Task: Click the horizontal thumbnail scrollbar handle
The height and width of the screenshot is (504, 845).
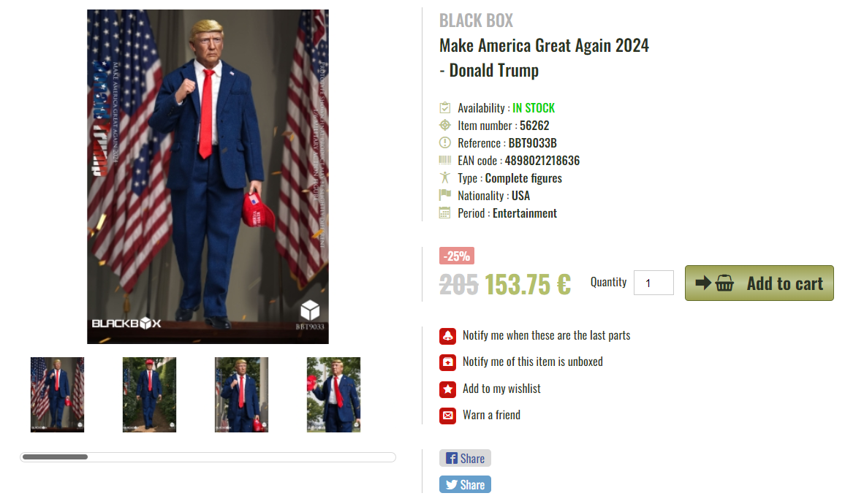Action: tap(55, 457)
